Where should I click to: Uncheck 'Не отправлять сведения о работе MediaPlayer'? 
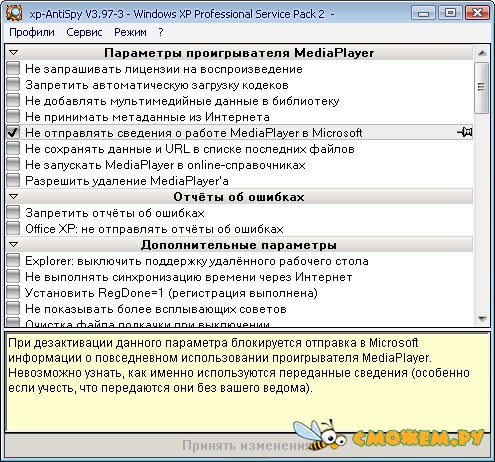(x=13, y=132)
